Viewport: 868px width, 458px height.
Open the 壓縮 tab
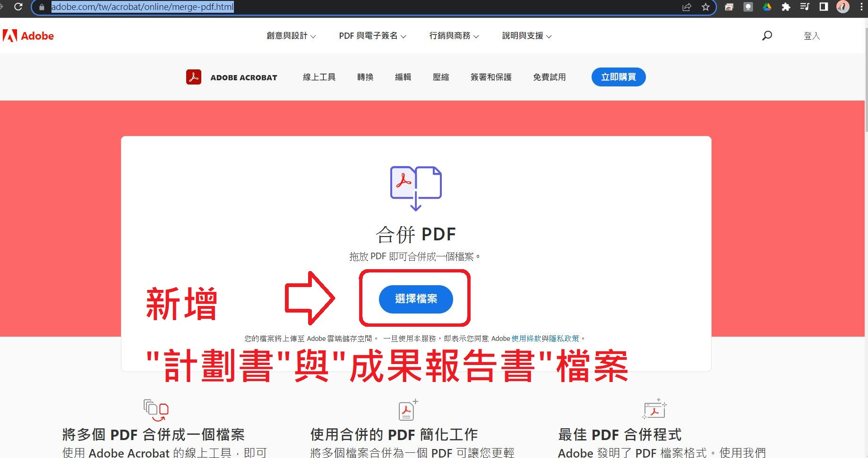pos(441,77)
